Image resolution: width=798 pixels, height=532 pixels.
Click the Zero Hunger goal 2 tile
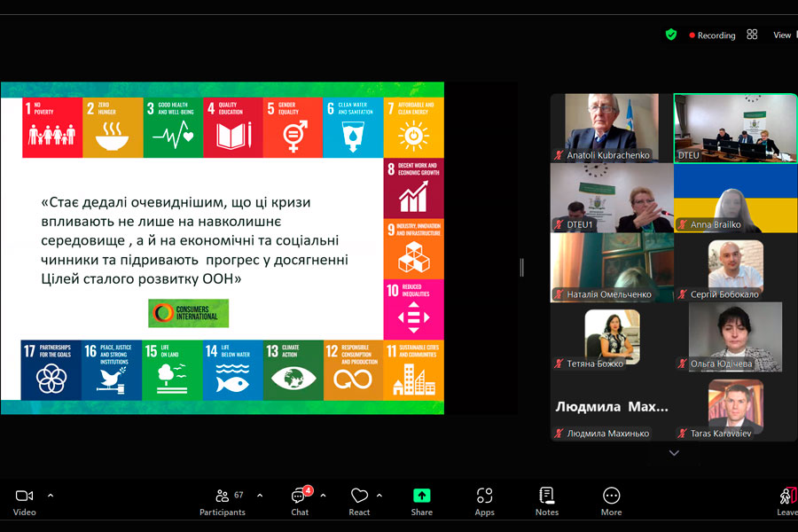113,128
